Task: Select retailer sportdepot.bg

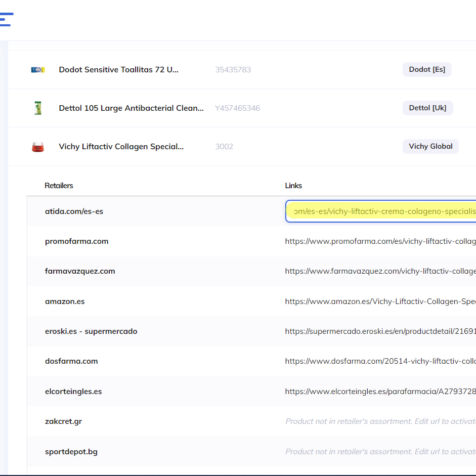Action: [x=71, y=452]
